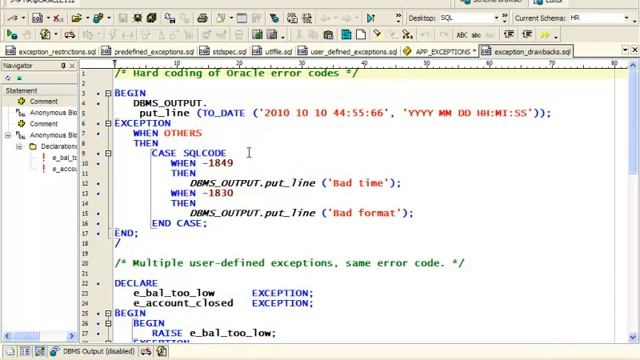
Task: Click the execute as script page icon
Action: click(44, 35)
